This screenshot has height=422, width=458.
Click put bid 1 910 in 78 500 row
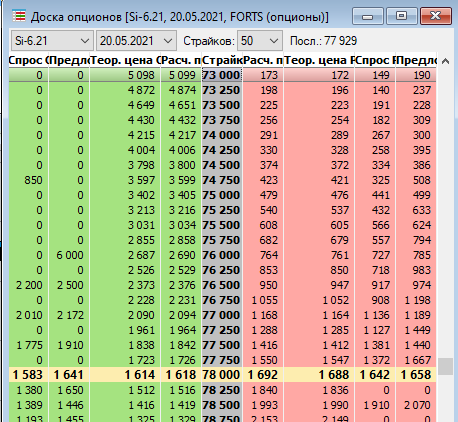coord(377,405)
